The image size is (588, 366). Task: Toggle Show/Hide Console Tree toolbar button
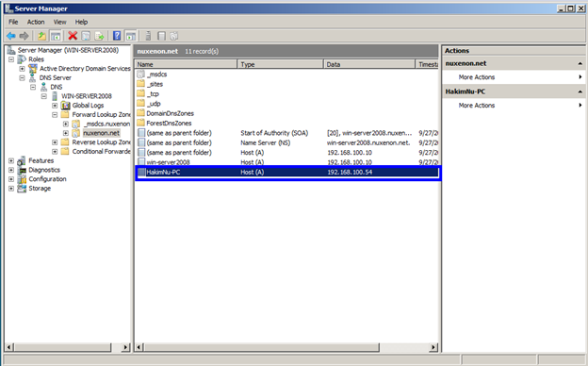click(56, 36)
